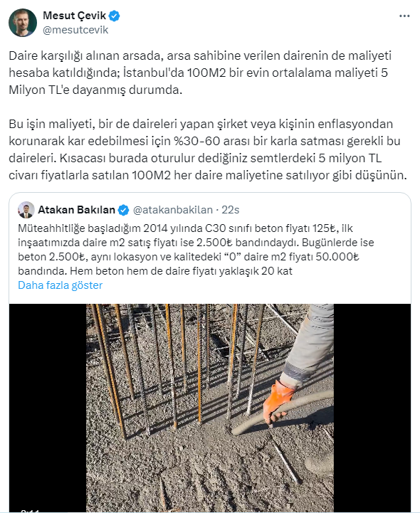Click the main tweet's first paragraph text
420x513 pixels.
(x=200, y=73)
